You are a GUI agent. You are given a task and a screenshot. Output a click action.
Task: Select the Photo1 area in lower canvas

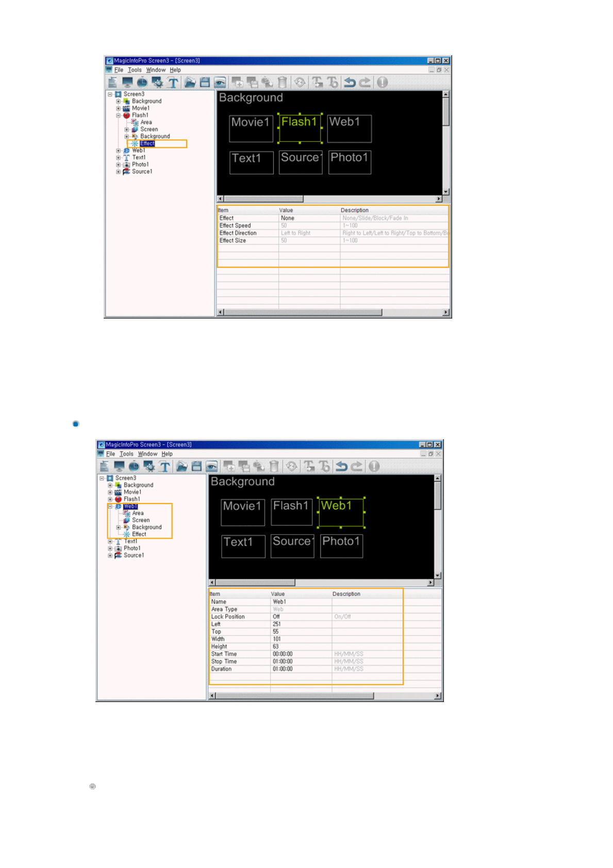click(x=341, y=546)
